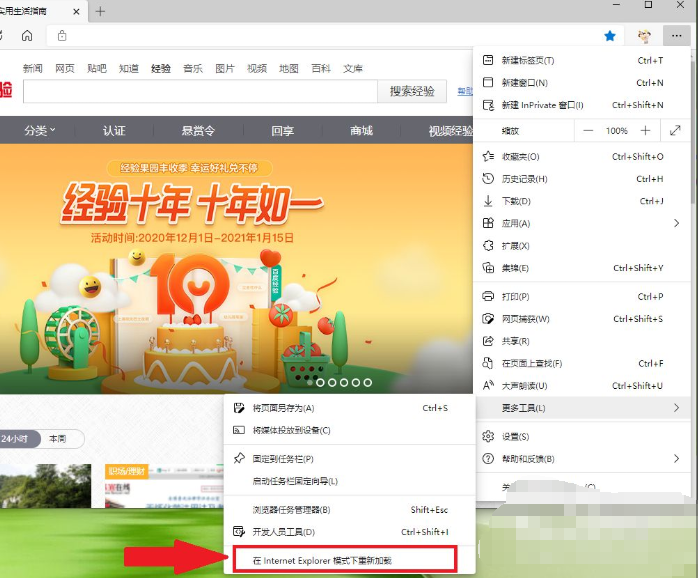Switch to the 认证 tab
This screenshot has height=578, width=698.
point(114,130)
